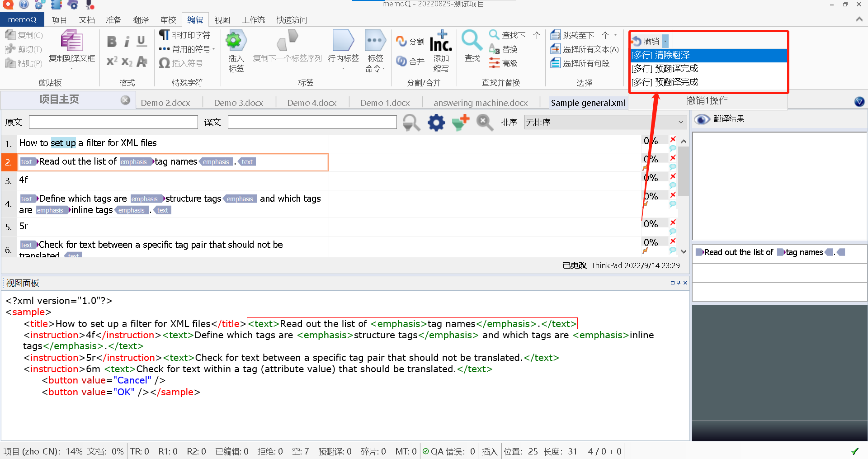
Task: Expand the 常用的符号 common symbols dropdown
Action: pyautogui.click(x=213, y=49)
